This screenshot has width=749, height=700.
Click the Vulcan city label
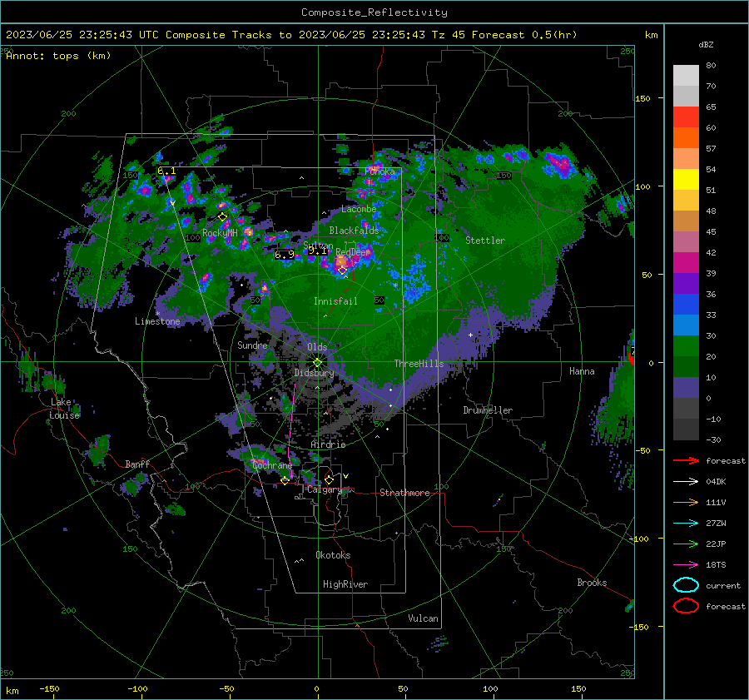pos(423,618)
